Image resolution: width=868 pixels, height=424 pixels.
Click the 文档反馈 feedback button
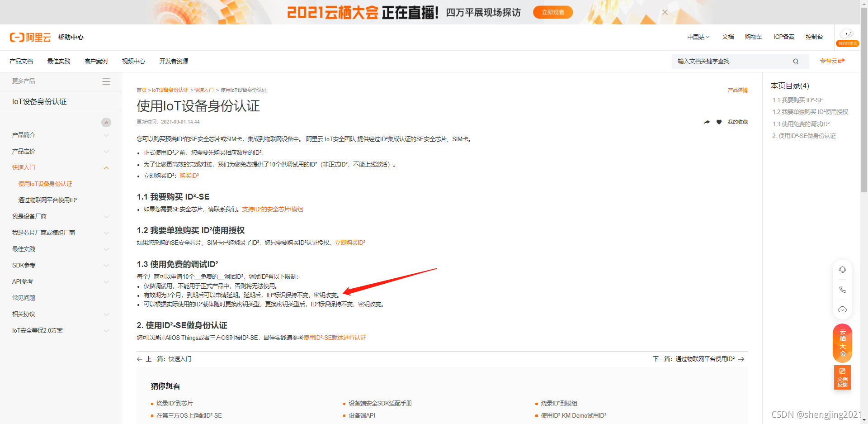click(x=842, y=377)
